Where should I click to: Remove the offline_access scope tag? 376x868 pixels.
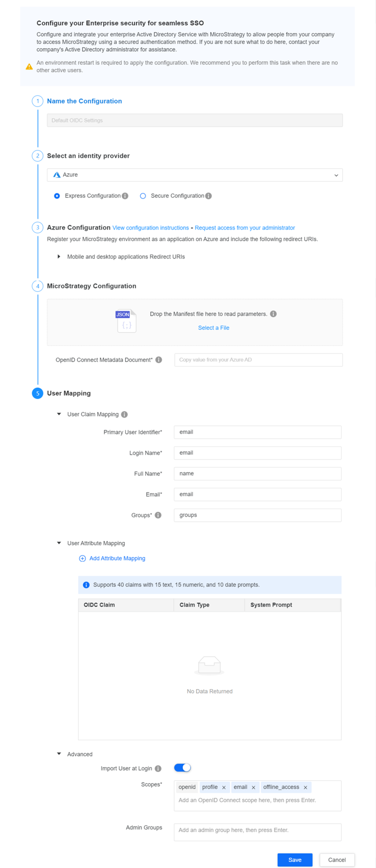click(306, 787)
